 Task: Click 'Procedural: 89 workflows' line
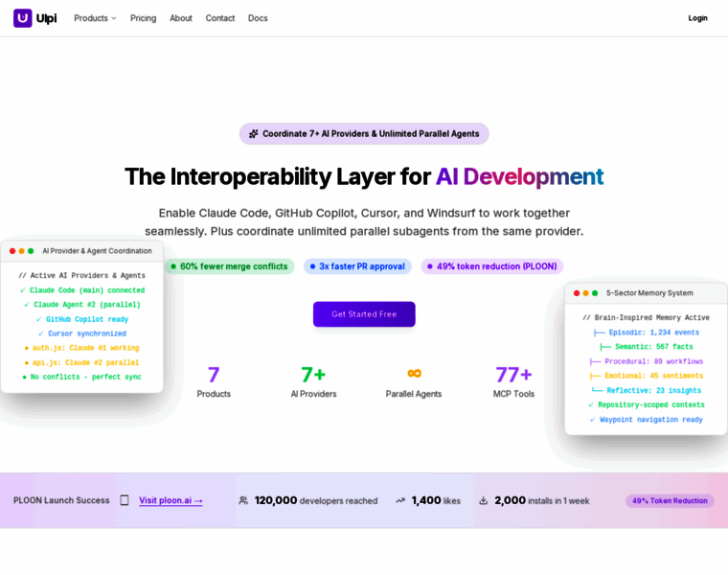point(647,361)
